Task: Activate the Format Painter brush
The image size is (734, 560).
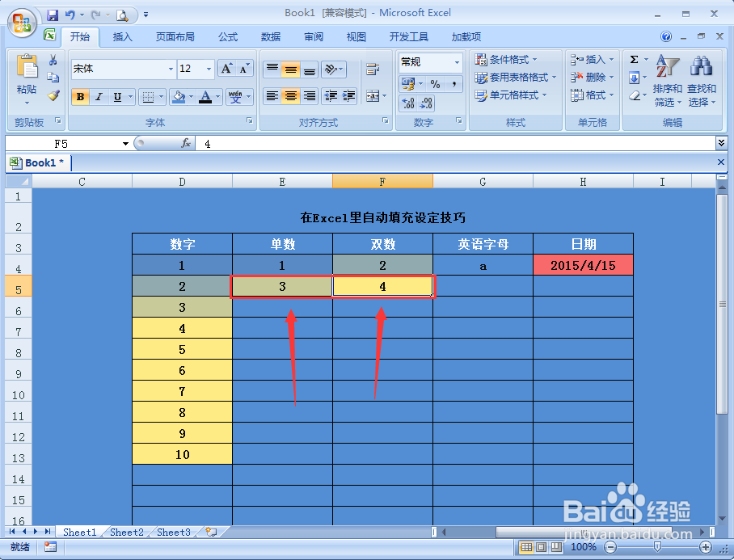Action: tap(53, 95)
